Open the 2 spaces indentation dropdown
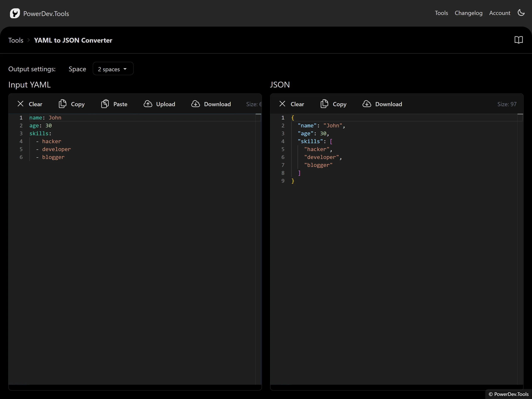This screenshot has width=532, height=399. pyautogui.click(x=113, y=69)
